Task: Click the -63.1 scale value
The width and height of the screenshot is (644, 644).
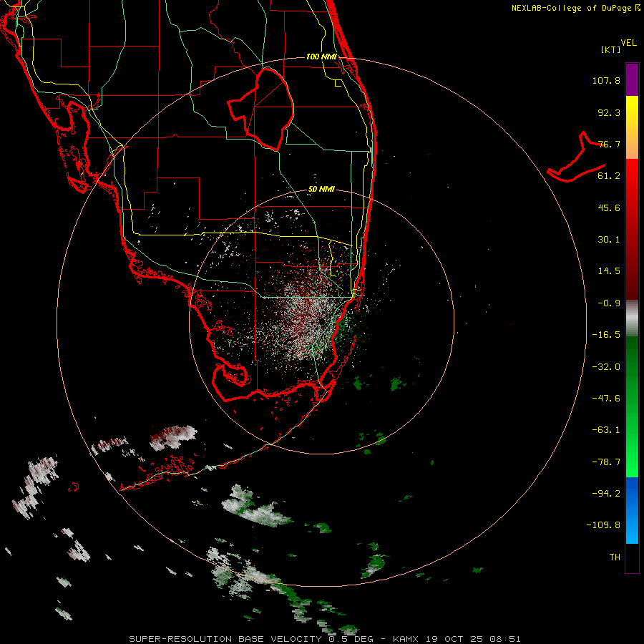Action: tap(606, 430)
